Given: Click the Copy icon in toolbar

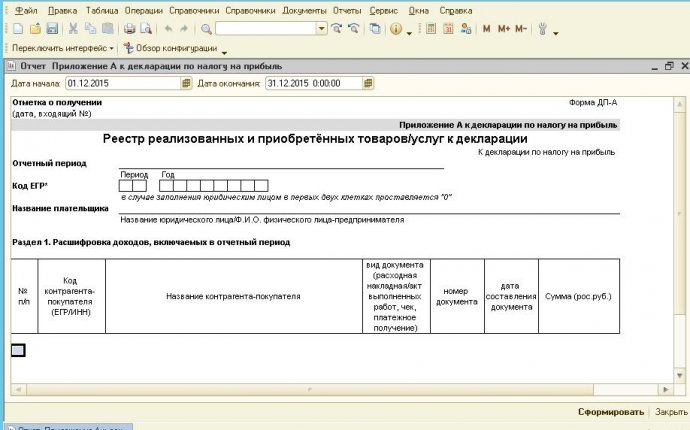Looking at the screenshot, I should point(90,29).
